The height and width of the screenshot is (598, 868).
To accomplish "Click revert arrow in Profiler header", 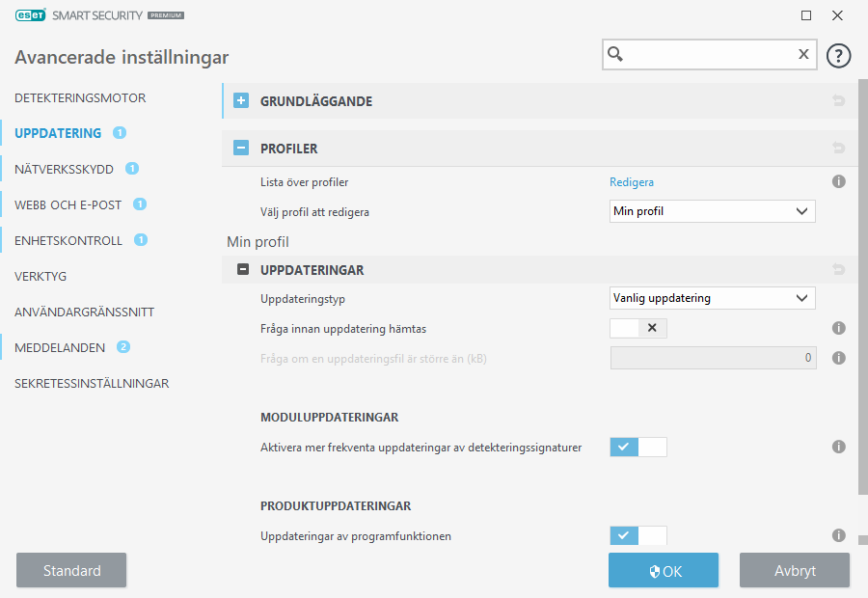I will pyautogui.click(x=838, y=149).
